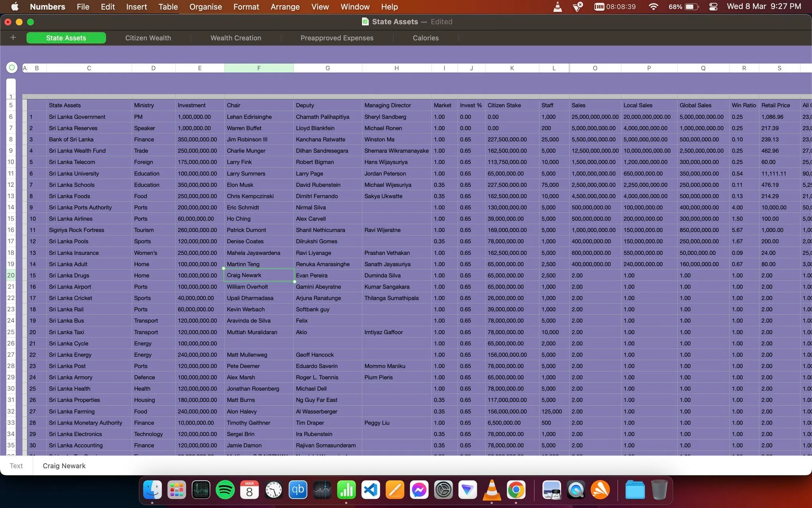Select the Elon Musk chair cell
The width and height of the screenshot is (812, 508).
point(259,185)
